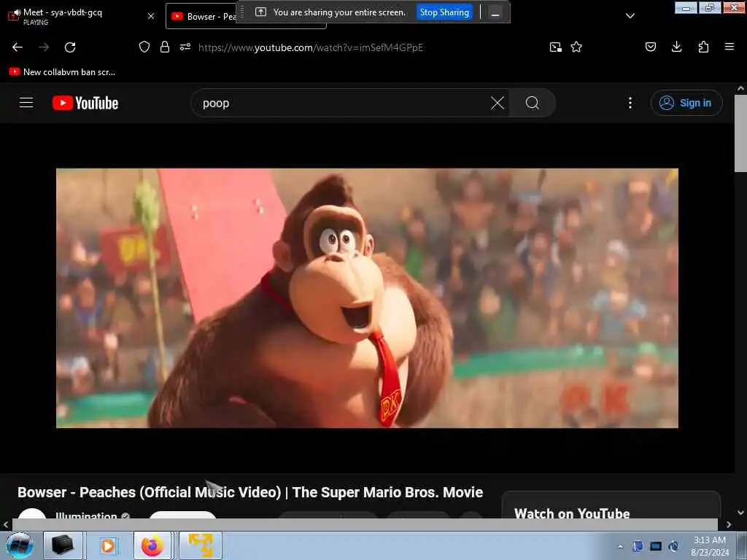Image resolution: width=747 pixels, height=560 pixels.
Task: Click the vertical page scrollbar thumb
Action: pyautogui.click(x=740, y=133)
